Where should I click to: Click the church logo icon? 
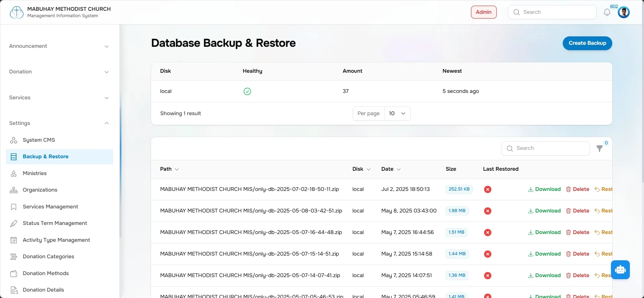(x=17, y=12)
